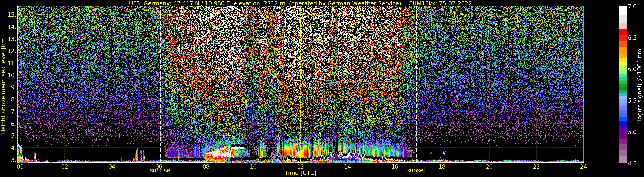This screenshot has height=177, width=644.
Task: Click the '18' hour tick on time axis
Action: point(442,166)
